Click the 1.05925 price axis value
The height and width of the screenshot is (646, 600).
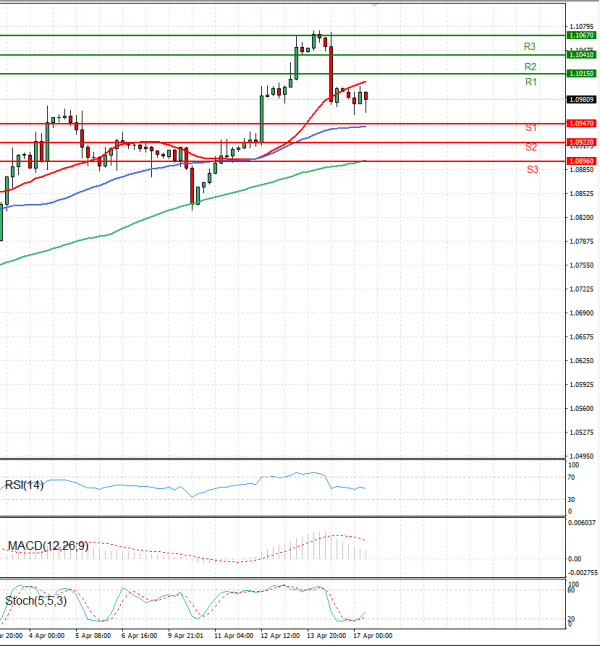[581, 385]
